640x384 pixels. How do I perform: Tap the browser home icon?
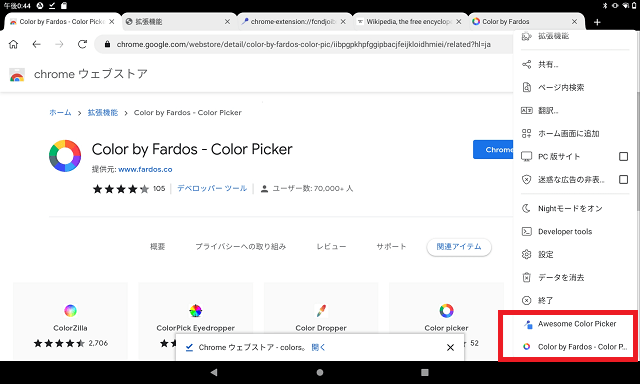(13, 44)
